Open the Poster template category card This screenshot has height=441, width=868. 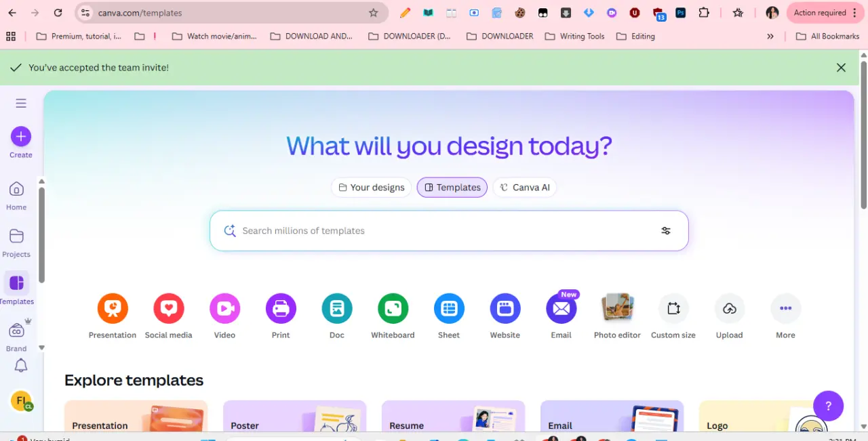click(x=294, y=416)
